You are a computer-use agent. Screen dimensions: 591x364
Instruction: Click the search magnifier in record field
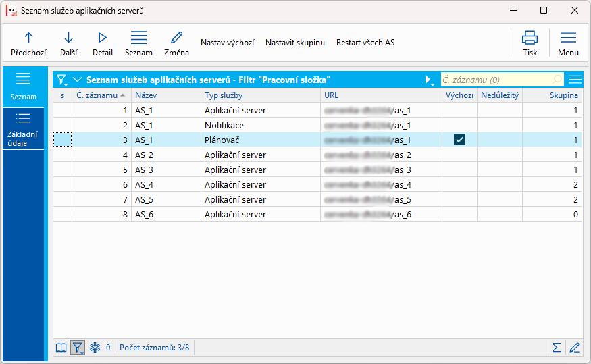[557, 80]
